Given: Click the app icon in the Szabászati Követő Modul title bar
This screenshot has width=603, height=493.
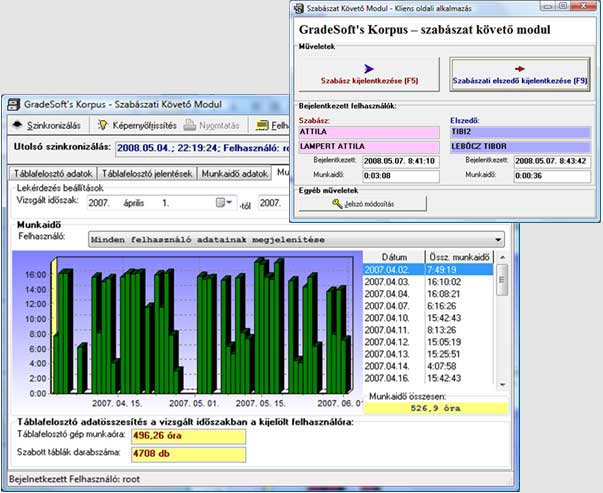Looking at the screenshot, I should pyautogui.click(x=11, y=102).
